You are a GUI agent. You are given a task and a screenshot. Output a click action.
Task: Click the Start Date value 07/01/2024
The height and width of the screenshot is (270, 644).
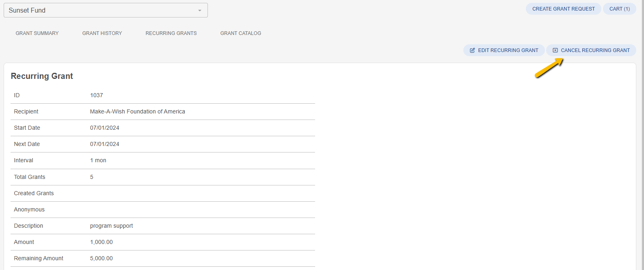[105, 128]
